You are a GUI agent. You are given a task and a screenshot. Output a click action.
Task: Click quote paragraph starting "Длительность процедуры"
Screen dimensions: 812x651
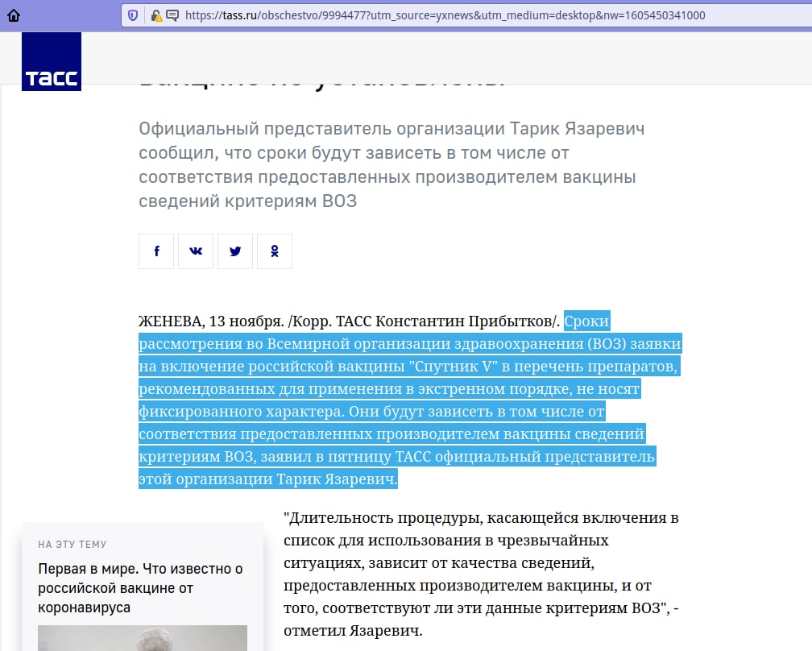481,574
